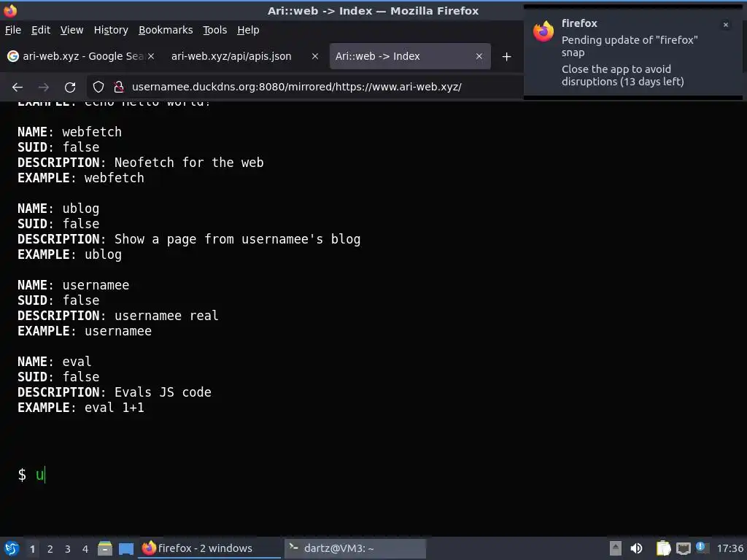Open the File menu
Image resolution: width=747 pixels, height=560 pixels.
point(13,30)
